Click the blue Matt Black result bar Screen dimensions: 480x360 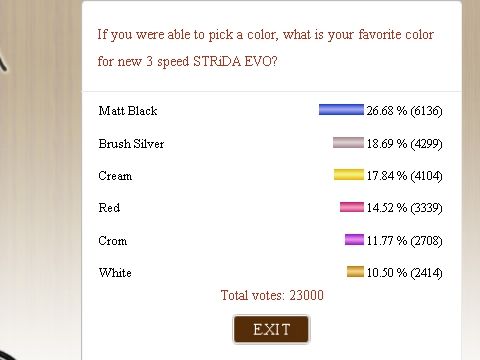pos(341,110)
